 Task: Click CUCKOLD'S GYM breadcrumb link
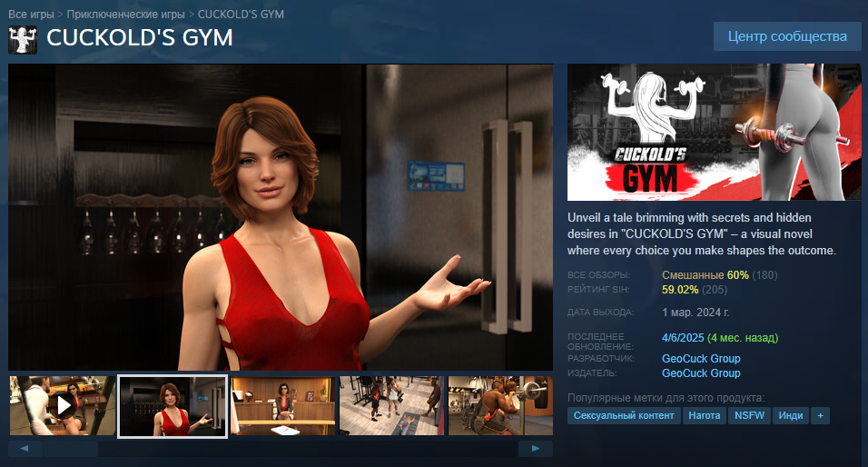coord(241,15)
